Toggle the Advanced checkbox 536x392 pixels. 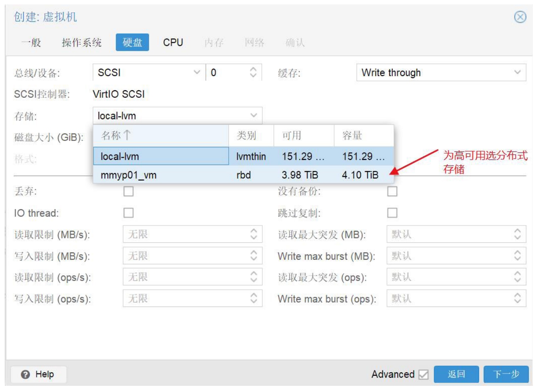(423, 374)
